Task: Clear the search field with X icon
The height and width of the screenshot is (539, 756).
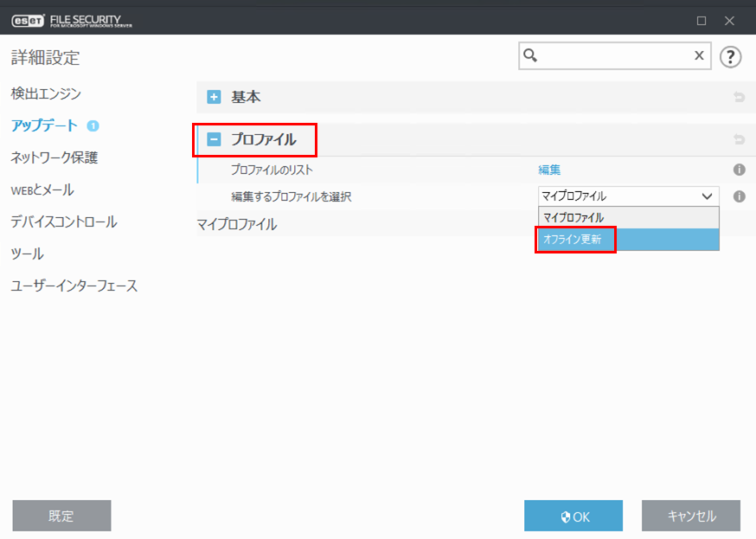Action: tap(699, 56)
